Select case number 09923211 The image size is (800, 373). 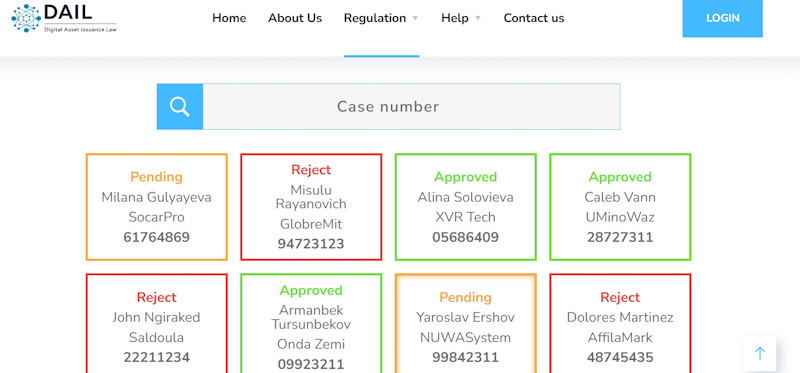[311, 365]
